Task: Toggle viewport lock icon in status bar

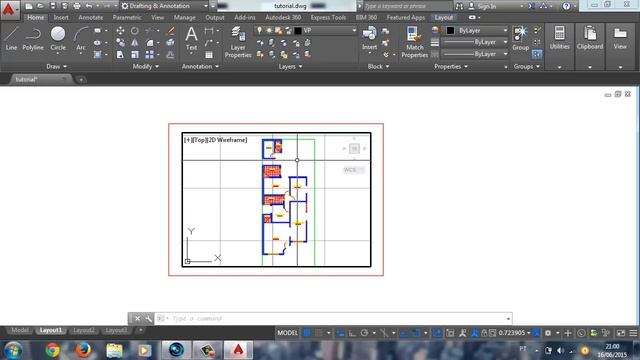Action: click(484, 333)
